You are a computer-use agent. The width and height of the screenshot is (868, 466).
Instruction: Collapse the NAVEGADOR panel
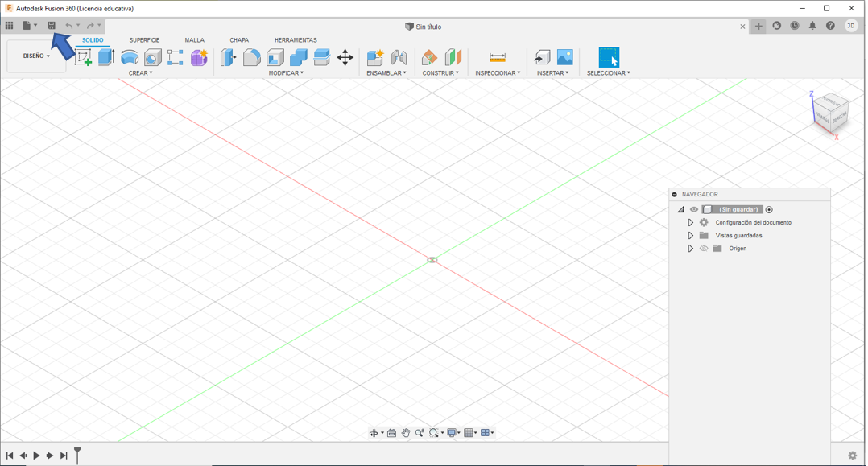click(674, 194)
